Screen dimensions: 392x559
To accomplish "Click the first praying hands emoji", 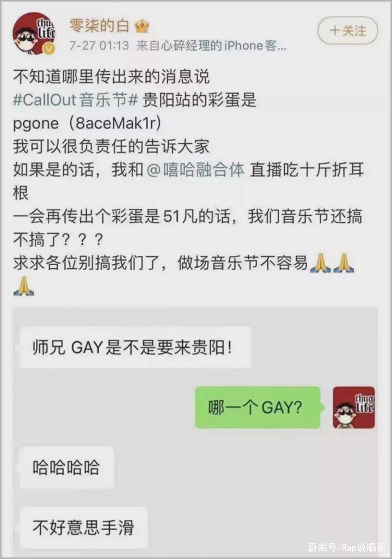I will (320, 263).
